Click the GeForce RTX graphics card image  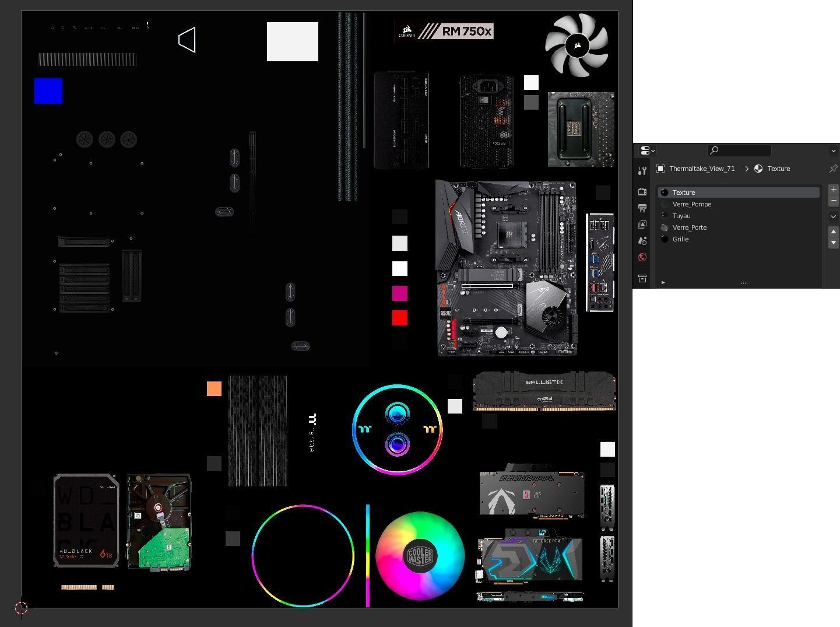point(530,558)
